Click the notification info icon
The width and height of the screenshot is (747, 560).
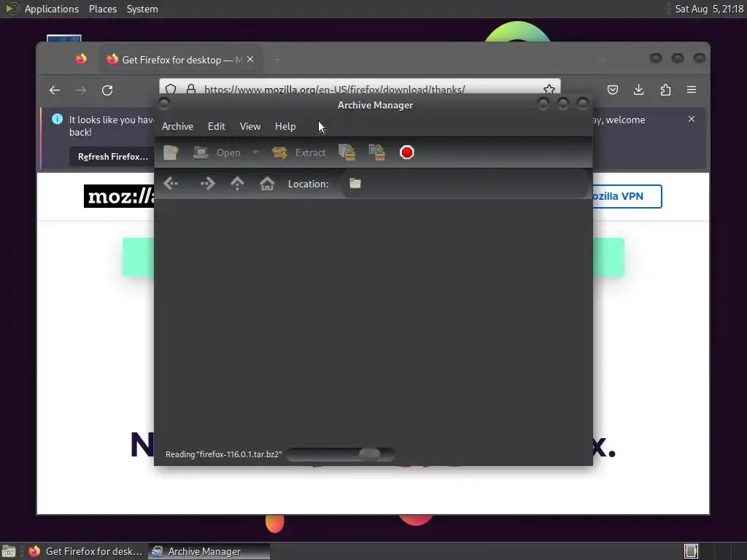[x=57, y=119]
